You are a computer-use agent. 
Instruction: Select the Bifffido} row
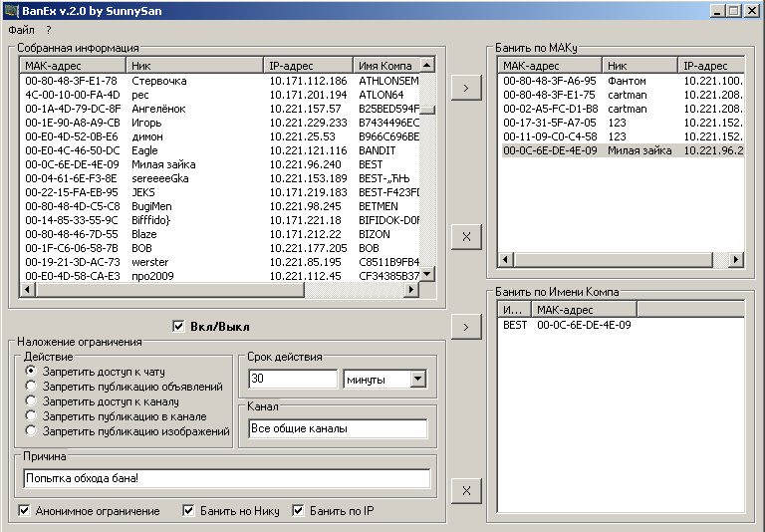click(x=219, y=220)
